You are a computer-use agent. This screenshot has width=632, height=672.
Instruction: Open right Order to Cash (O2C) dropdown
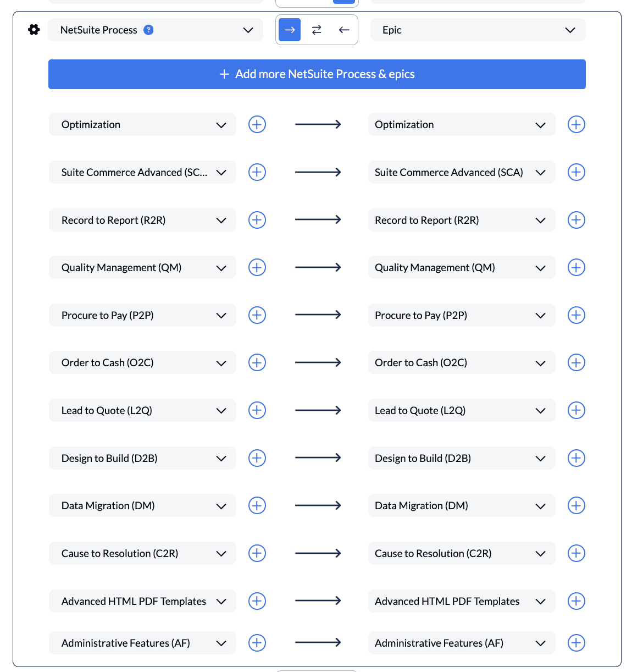pyautogui.click(x=462, y=362)
